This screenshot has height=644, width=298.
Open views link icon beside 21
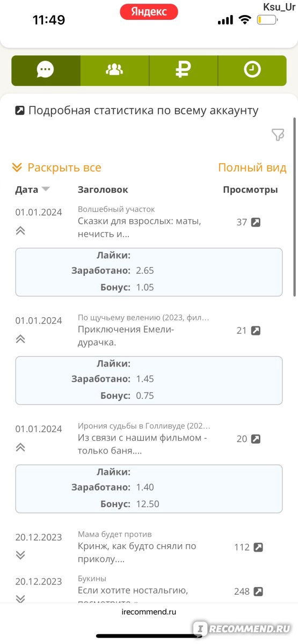click(x=256, y=331)
